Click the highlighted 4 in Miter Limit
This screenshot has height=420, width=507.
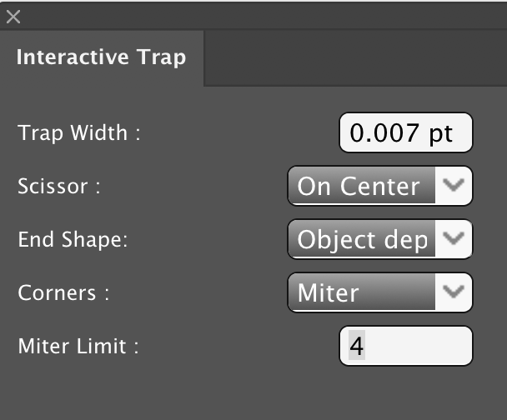(x=356, y=346)
